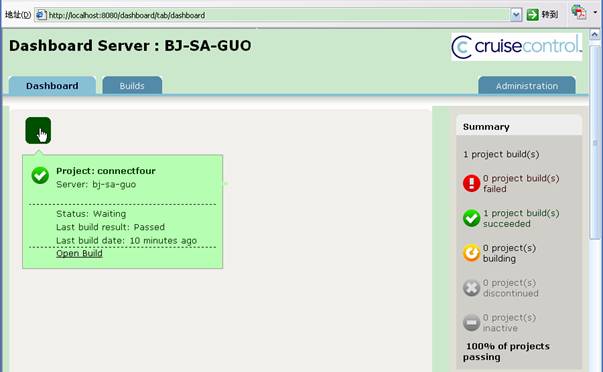Select the Dashboard tab

[52, 85]
